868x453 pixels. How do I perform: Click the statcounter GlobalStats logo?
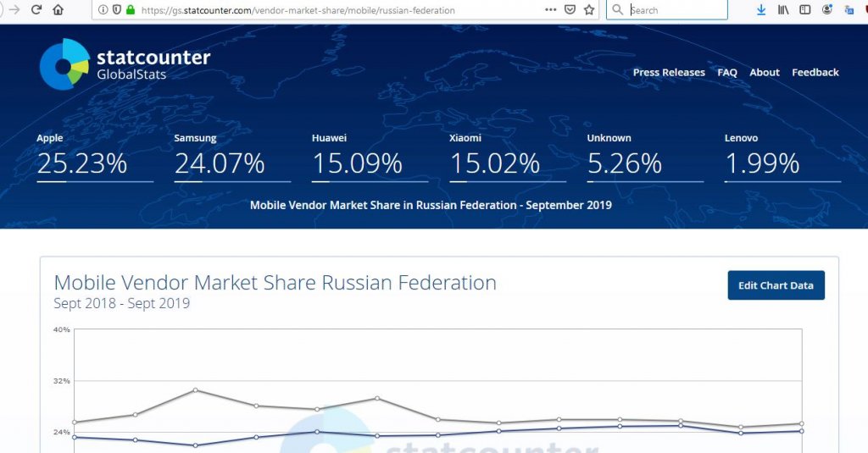point(125,64)
